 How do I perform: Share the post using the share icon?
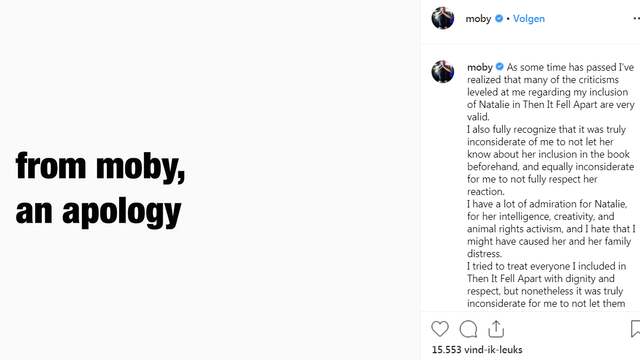point(496,329)
